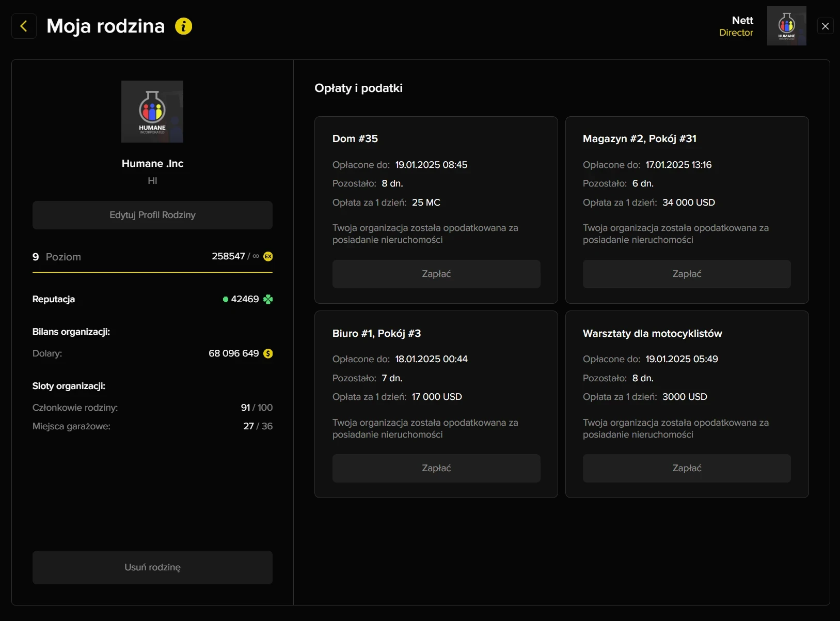Image resolution: width=840 pixels, height=621 pixels.
Task: Close the Moja rodzina window
Action: pos(825,26)
